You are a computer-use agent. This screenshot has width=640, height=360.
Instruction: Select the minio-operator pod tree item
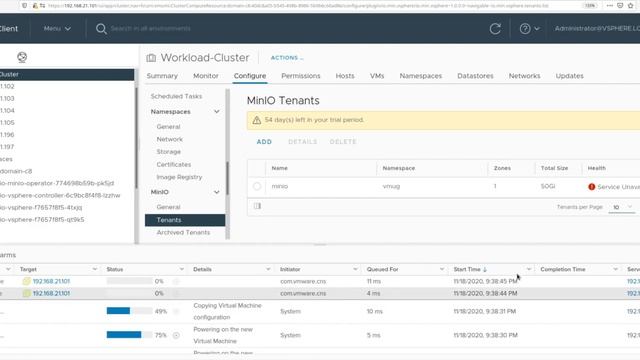[57, 183]
